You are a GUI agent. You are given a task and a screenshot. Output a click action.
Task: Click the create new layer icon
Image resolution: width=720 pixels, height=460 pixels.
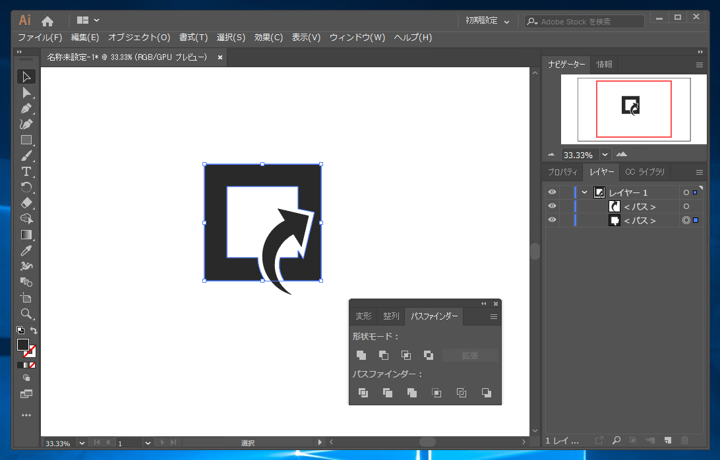pos(668,440)
